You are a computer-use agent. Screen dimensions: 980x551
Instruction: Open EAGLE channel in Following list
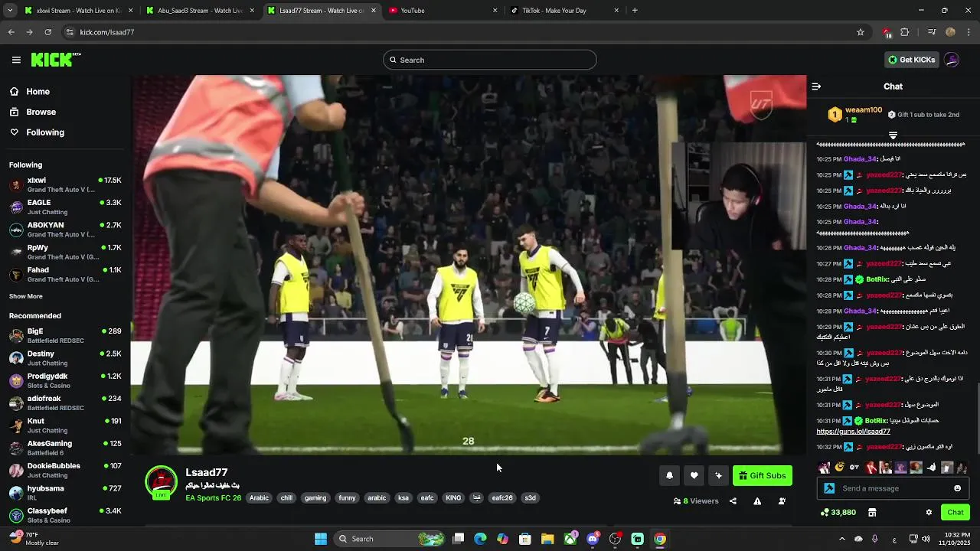(65, 207)
